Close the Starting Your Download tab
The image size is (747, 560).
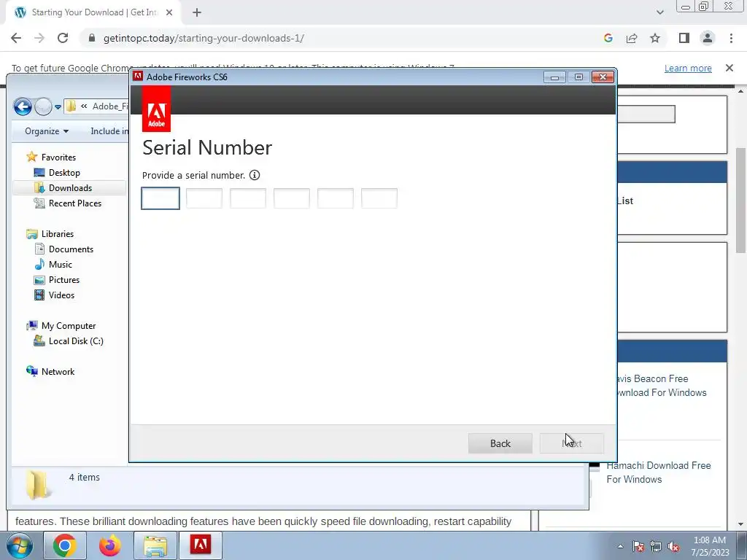click(x=169, y=13)
